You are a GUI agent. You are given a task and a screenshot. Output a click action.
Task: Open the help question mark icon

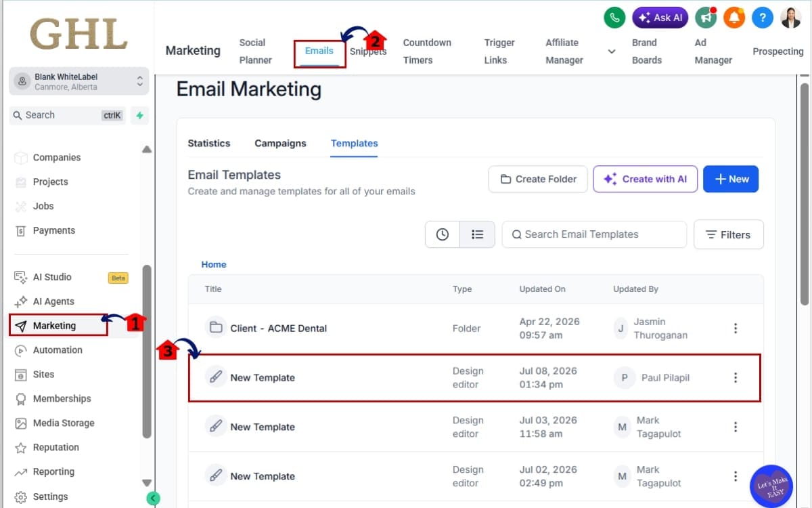763,18
